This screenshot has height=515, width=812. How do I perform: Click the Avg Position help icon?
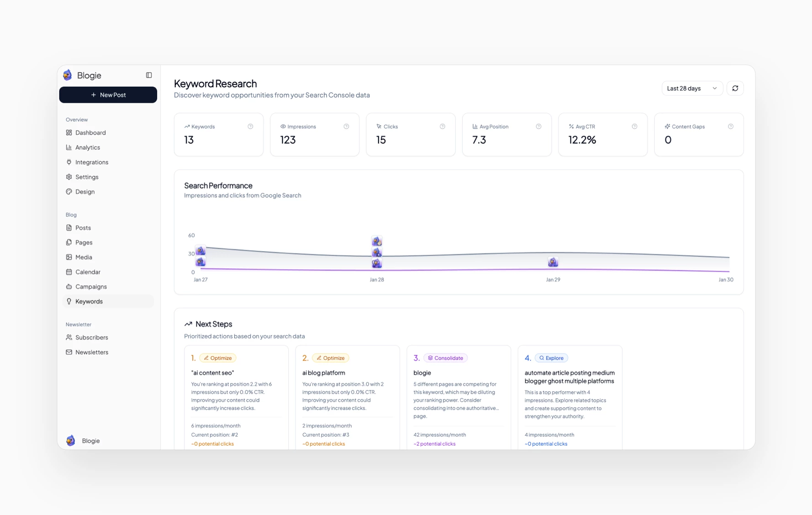538,126
